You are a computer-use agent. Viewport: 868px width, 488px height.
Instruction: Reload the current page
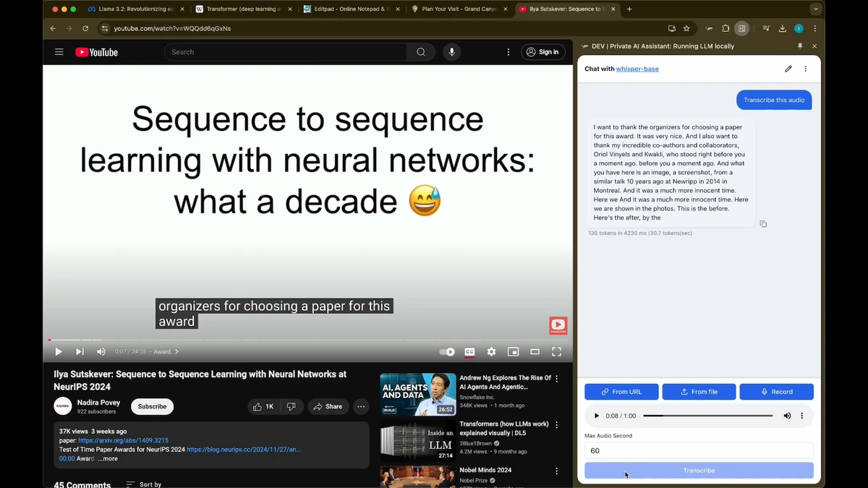click(85, 28)
